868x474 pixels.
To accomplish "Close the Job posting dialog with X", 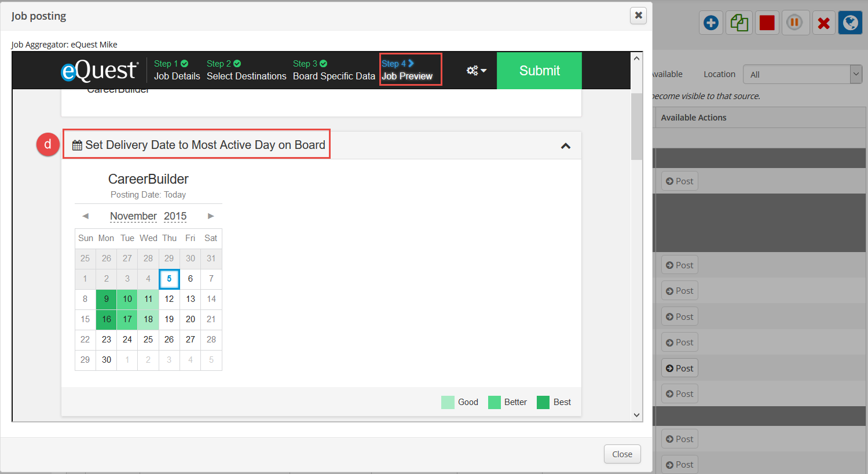I will click(638, 16).
